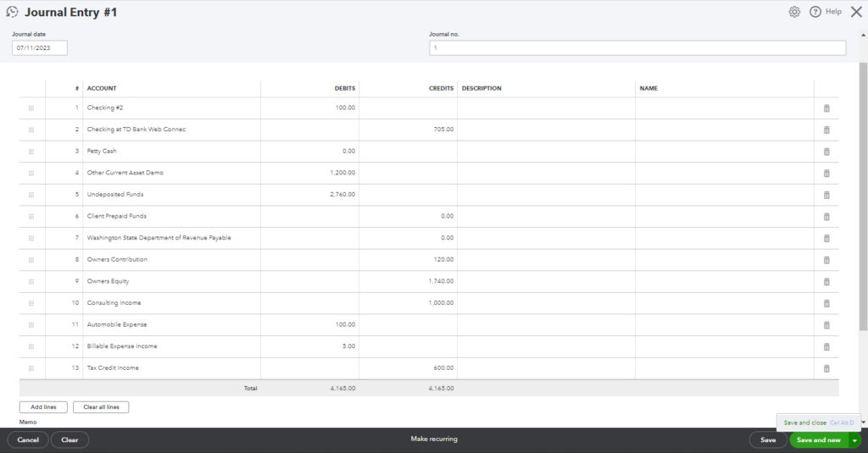This screenshot has width=868, height=453.
Task: Click drag handle of Undeposited Funds row
Action: (x=31, y=195)
